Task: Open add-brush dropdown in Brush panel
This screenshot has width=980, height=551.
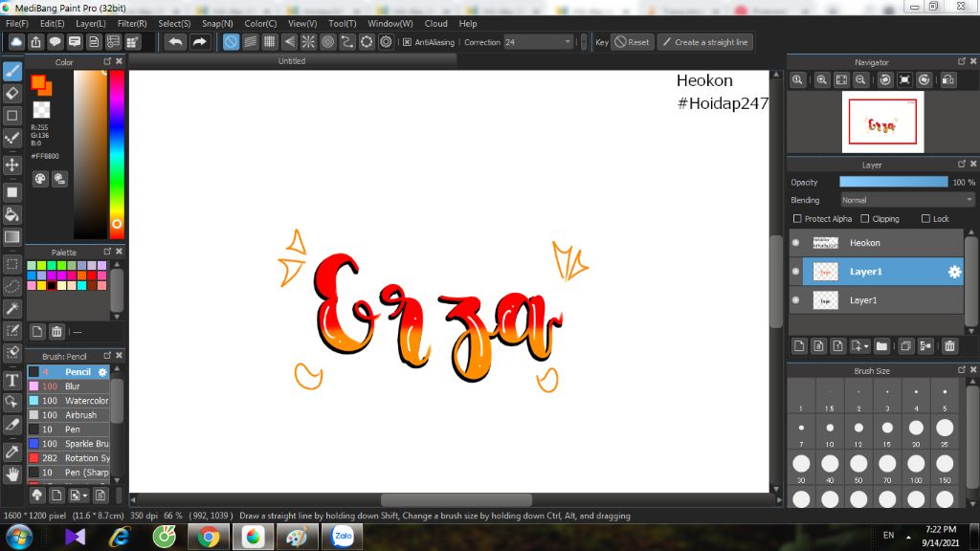Action: [x=85, y=496]
